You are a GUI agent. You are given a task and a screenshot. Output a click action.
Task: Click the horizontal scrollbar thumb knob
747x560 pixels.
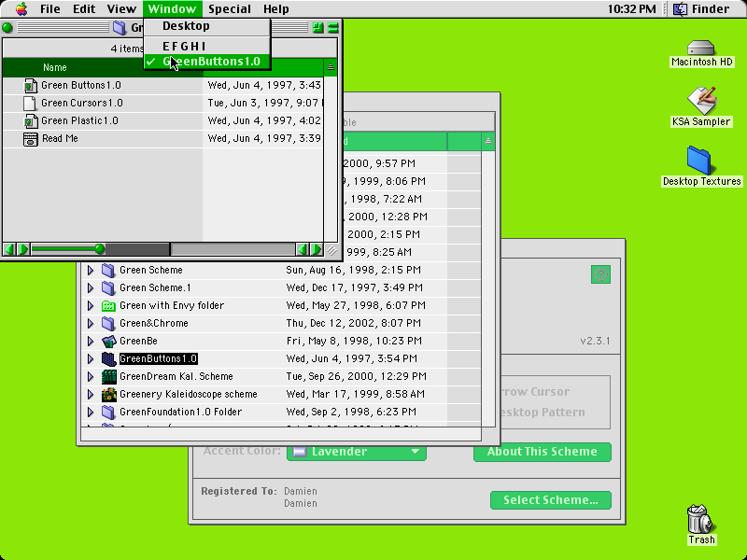click(x=99, y=249)
